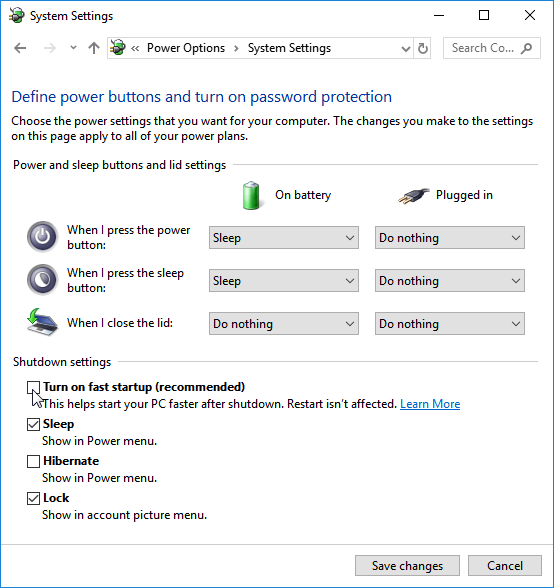This screenshot has width=554, height=588.
Task: Open sleep button Plugged in dropdown
Action: [450, 281]
